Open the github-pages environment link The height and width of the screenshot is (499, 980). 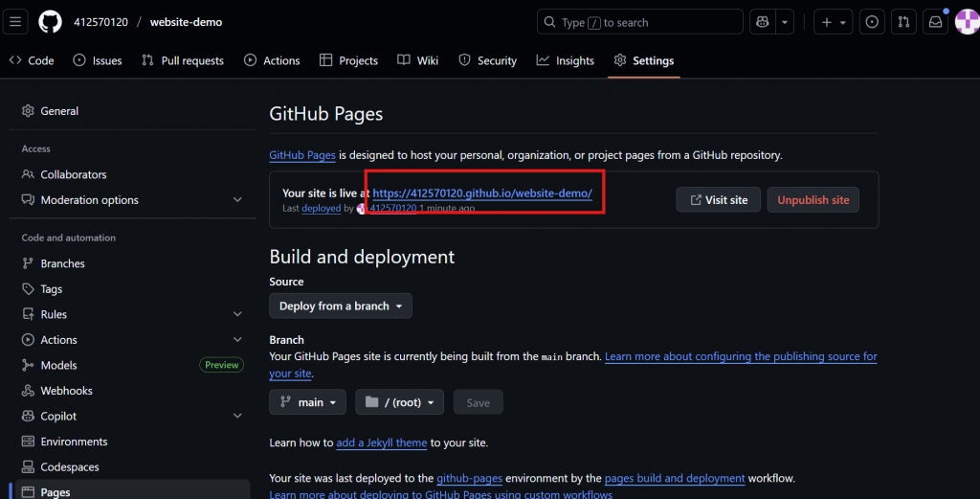469,478
